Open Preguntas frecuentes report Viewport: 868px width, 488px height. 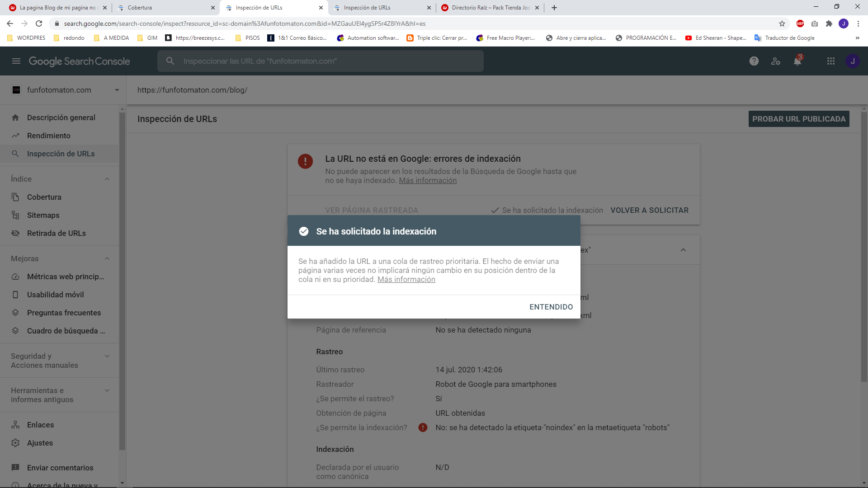click(x=60, y=313)
